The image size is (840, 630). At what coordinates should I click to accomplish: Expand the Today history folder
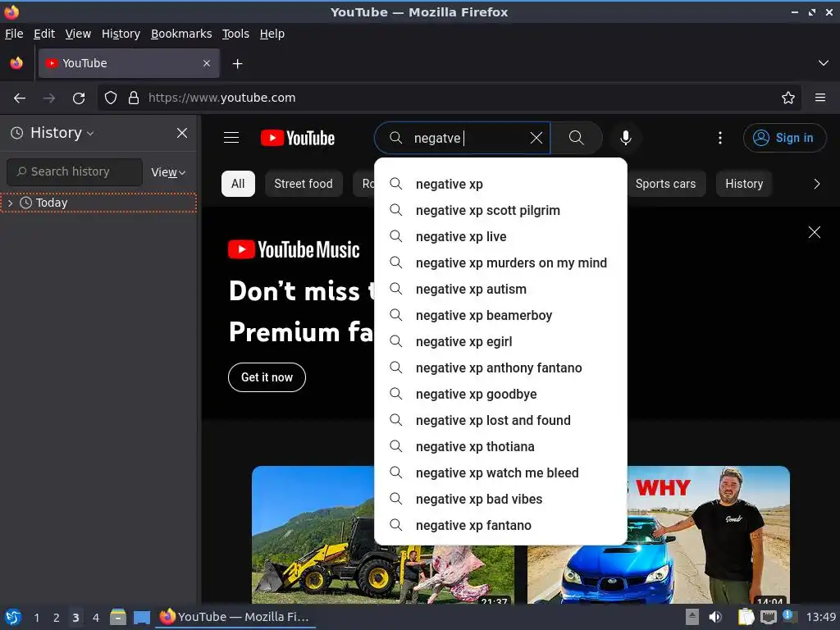(10, 203)
